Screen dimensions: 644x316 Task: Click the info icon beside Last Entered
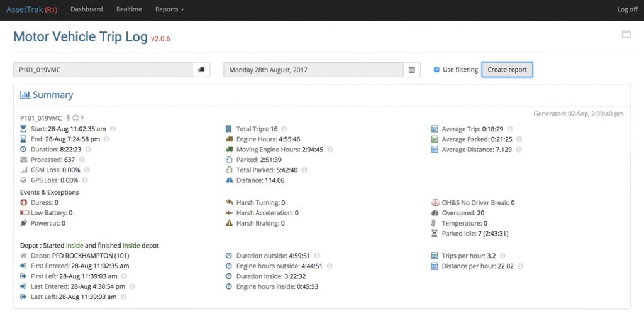pyautogui.click(x=132, y=286)
